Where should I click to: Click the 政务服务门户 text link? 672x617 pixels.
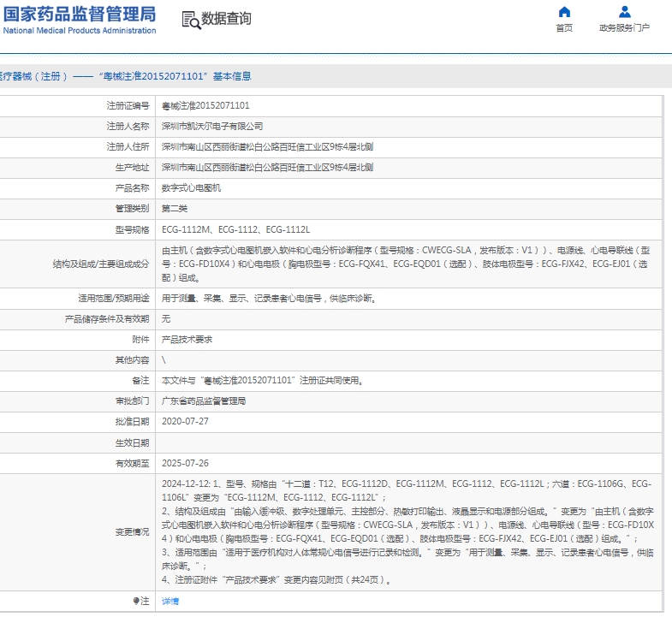(x=624, y=28)
